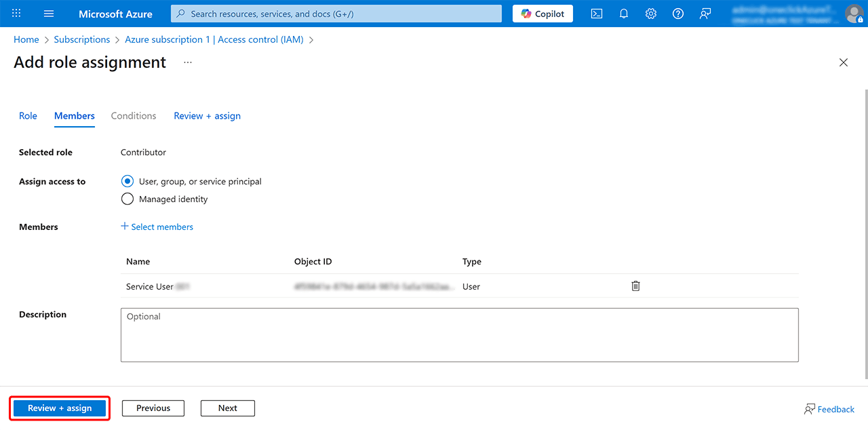
Task: Open the Azure apps grid launcher
Action: pos(16,14)
